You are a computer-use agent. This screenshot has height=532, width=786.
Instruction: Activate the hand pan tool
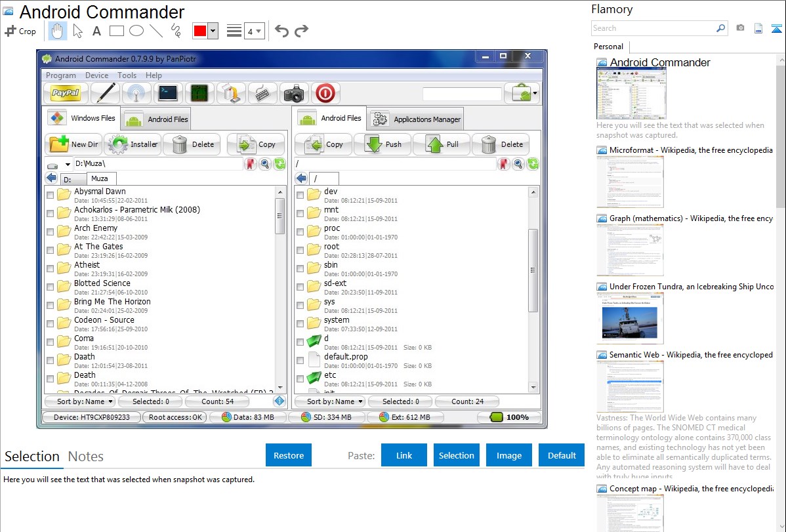click(x=57, y=31)
